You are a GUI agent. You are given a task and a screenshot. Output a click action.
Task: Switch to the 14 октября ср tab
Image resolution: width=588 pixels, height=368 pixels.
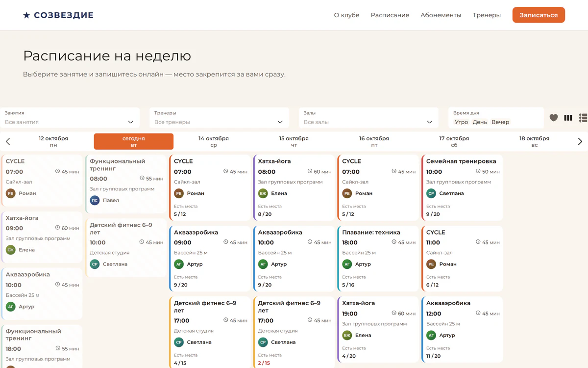[x=214, y=141]
